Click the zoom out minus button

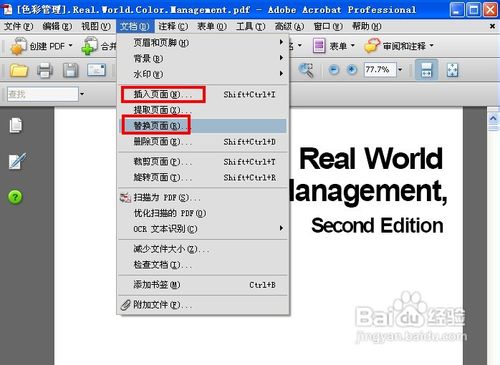tap(334, 70)
